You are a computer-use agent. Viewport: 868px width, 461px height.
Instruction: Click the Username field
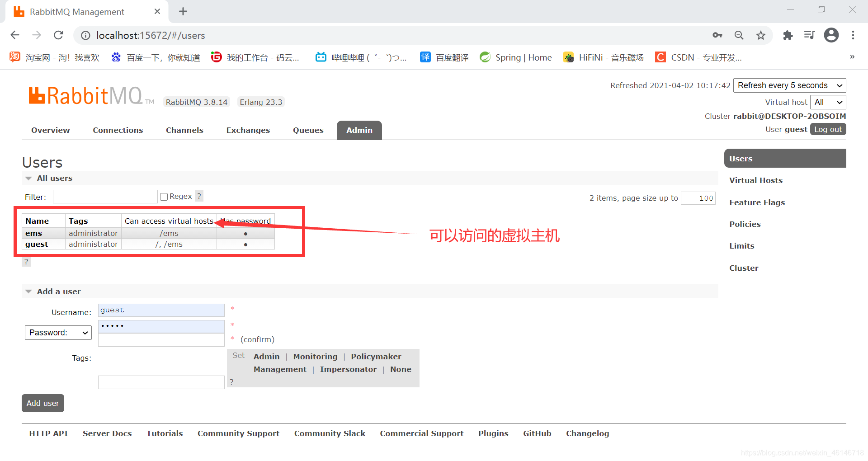click(161, 310)
